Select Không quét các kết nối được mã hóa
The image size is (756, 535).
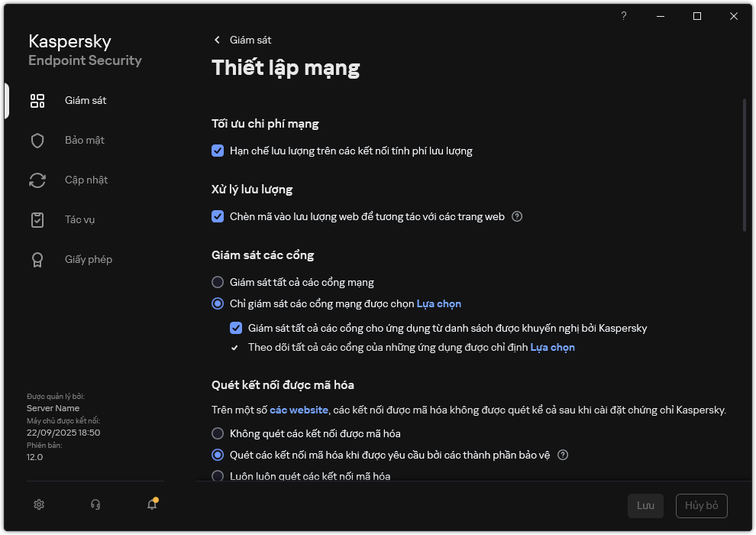[218, 433]
